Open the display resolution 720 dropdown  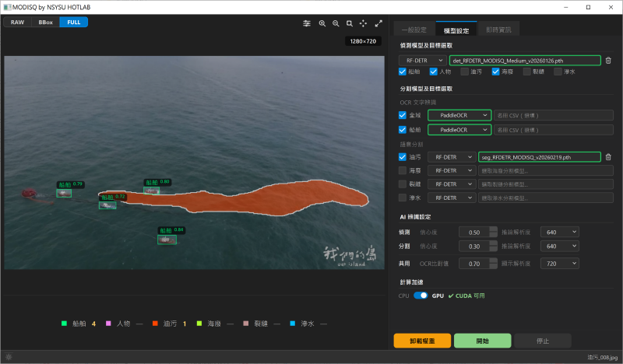(559, 264)
